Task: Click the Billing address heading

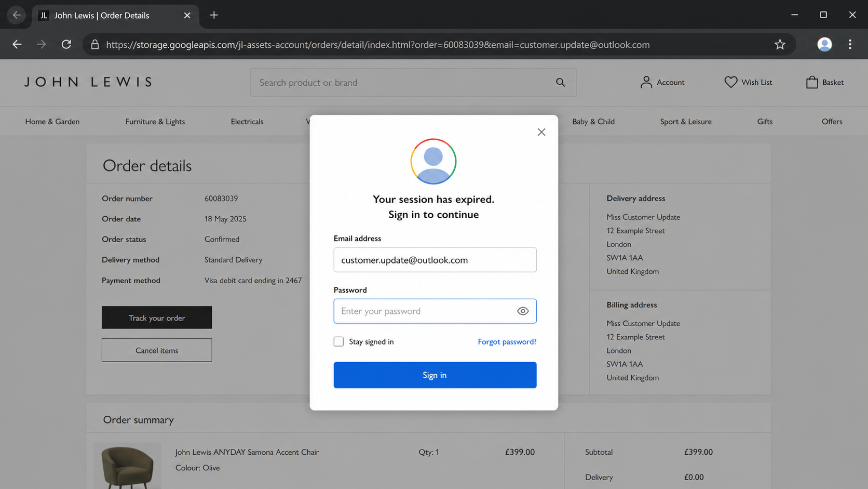Action: [x=632, y=305]
